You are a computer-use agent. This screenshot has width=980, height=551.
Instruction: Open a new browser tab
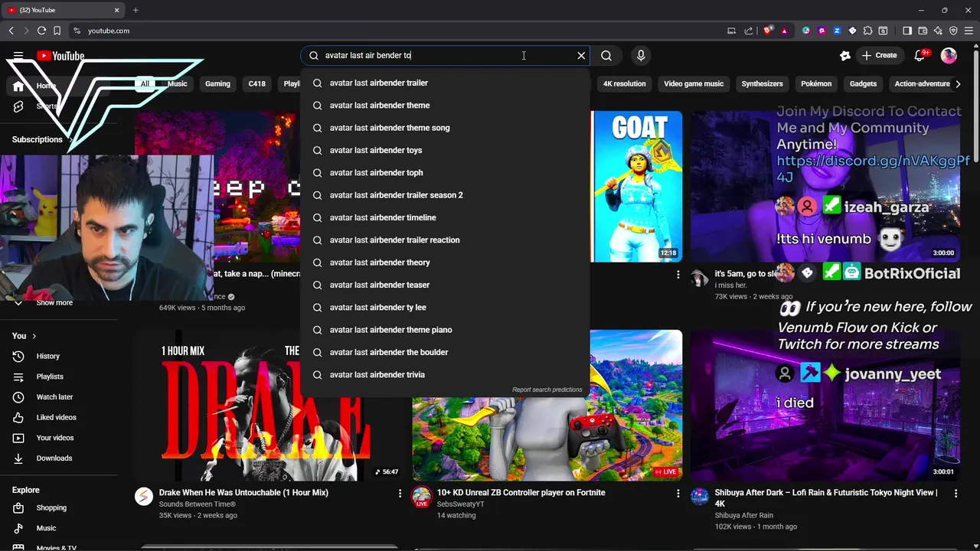[x=136, y=10]
